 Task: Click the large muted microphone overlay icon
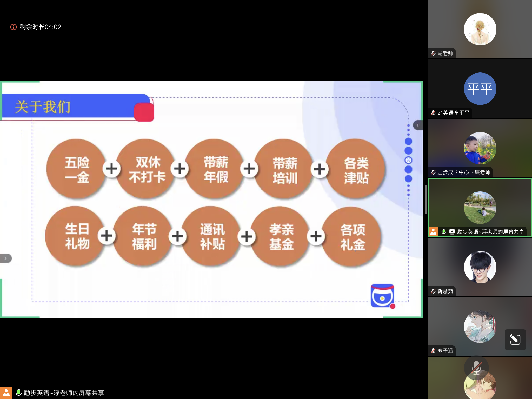tap(476, 368)
